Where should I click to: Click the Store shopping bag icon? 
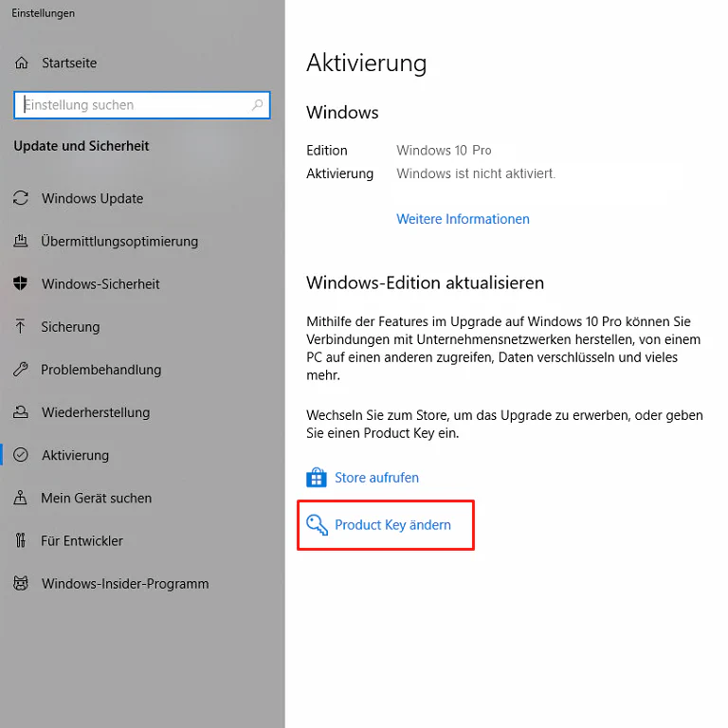click(316, 478)
